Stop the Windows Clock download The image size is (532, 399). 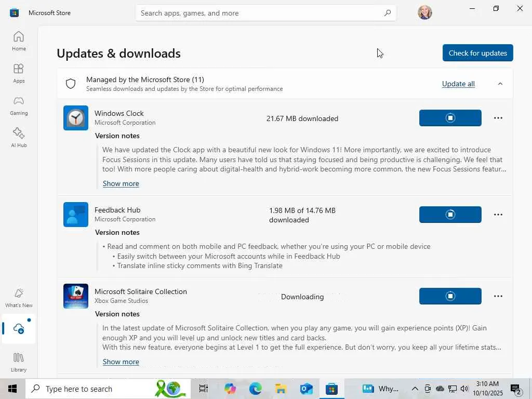(450, 118)
